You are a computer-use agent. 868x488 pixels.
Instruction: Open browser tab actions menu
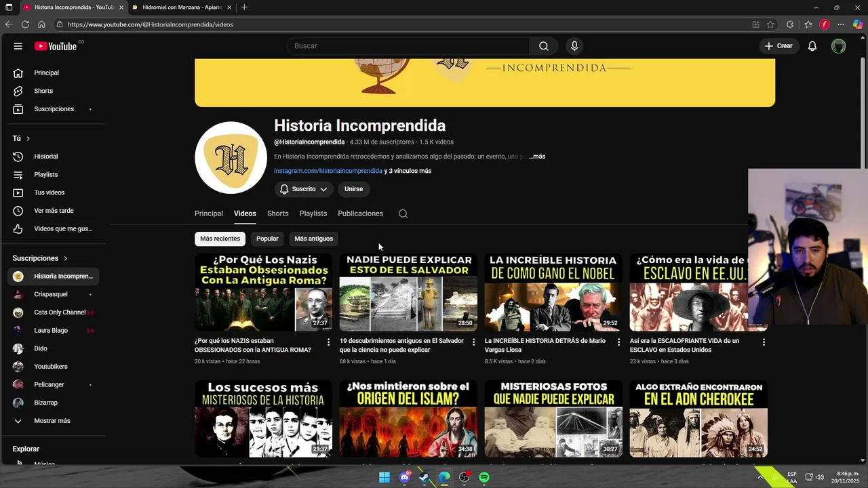point(9,7)
